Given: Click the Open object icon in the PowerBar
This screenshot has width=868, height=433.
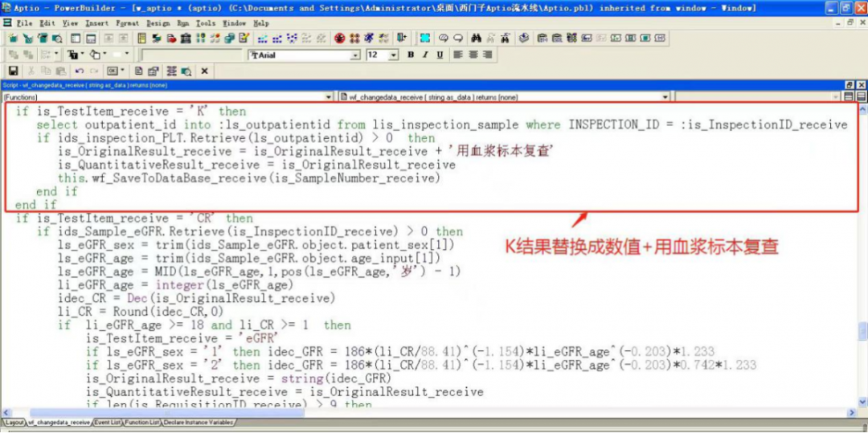Looking at the screenshot, I should pyautogui.click(x=42, y=38).
